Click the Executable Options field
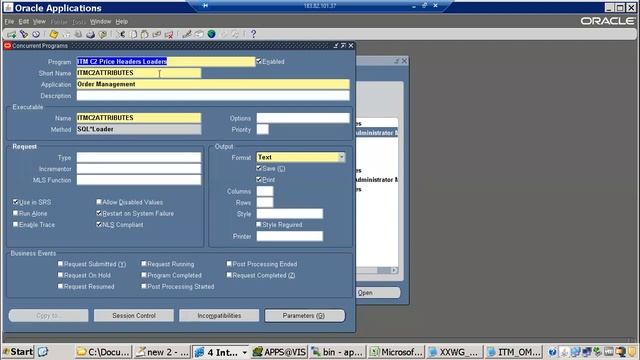The height and width of the screenshot is (360, 640). click(303, 118)
